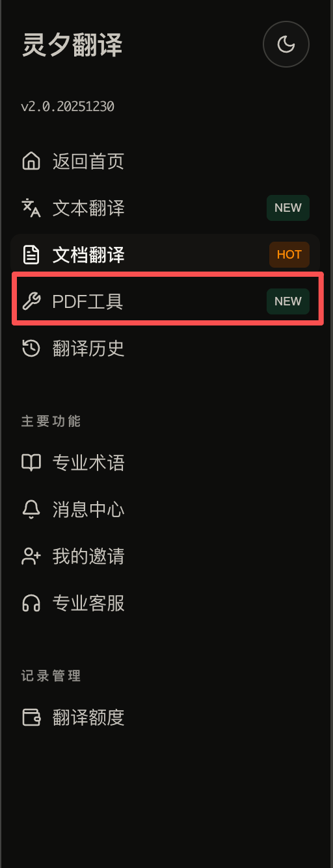Click the home icon beside 返回首页

pos(31,161)
